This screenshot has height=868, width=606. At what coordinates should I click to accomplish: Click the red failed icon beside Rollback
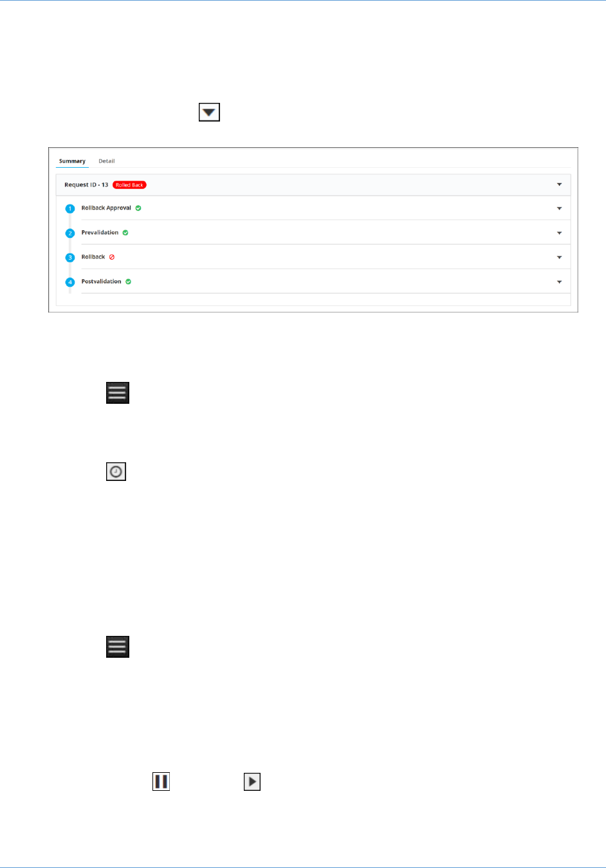pyautogui.click(x=112, y=257)
